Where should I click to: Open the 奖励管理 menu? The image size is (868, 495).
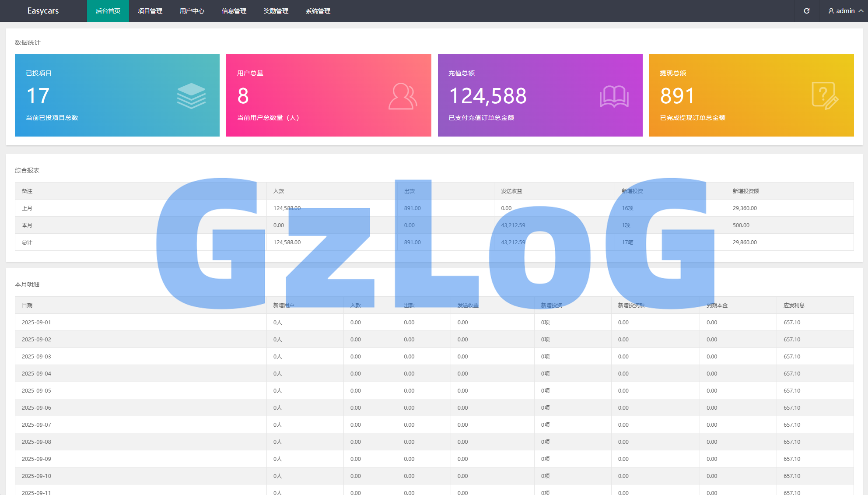pos(276,11)
